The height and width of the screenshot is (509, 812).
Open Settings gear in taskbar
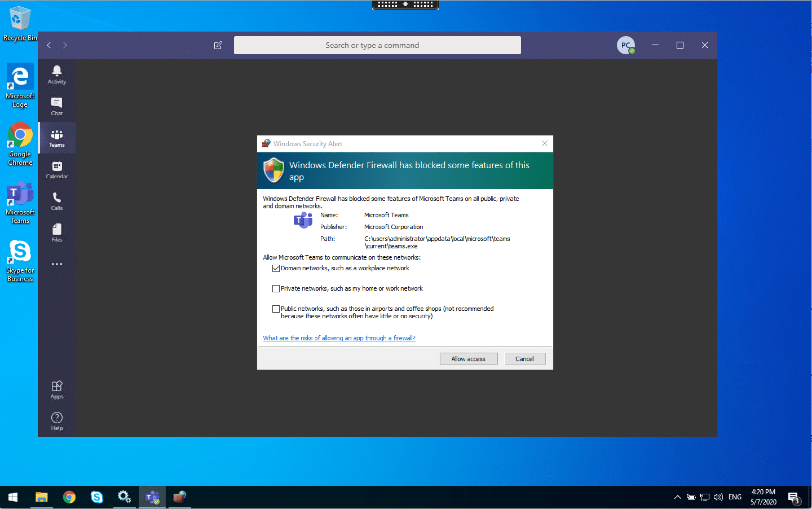[x=124, y=497]
